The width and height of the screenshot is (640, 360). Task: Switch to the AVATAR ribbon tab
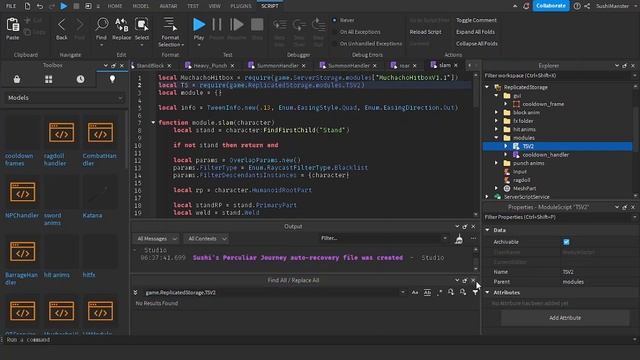coord(168,6)
